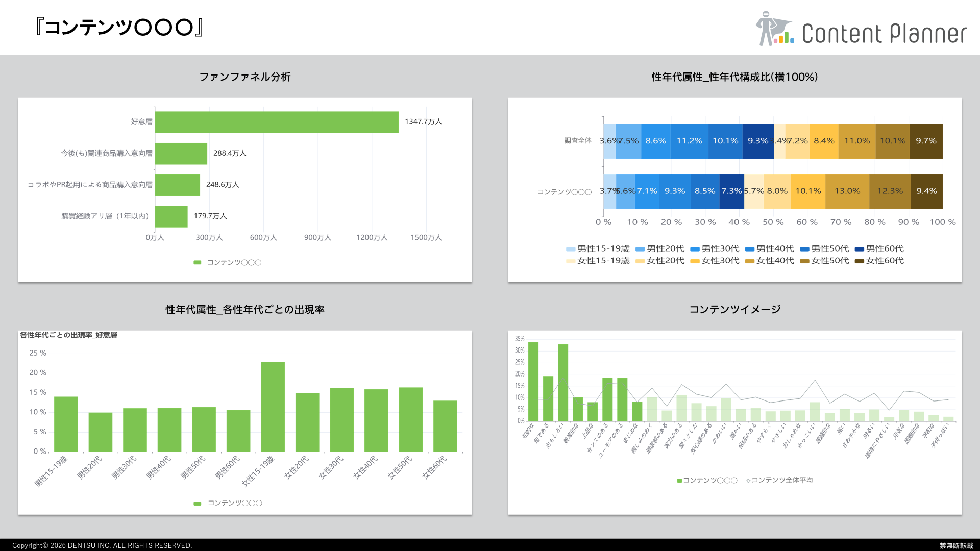980x551 pixels.
Task: Click the 男性15-19歳 legend color swatch
Action: click(x=571, y=249)
